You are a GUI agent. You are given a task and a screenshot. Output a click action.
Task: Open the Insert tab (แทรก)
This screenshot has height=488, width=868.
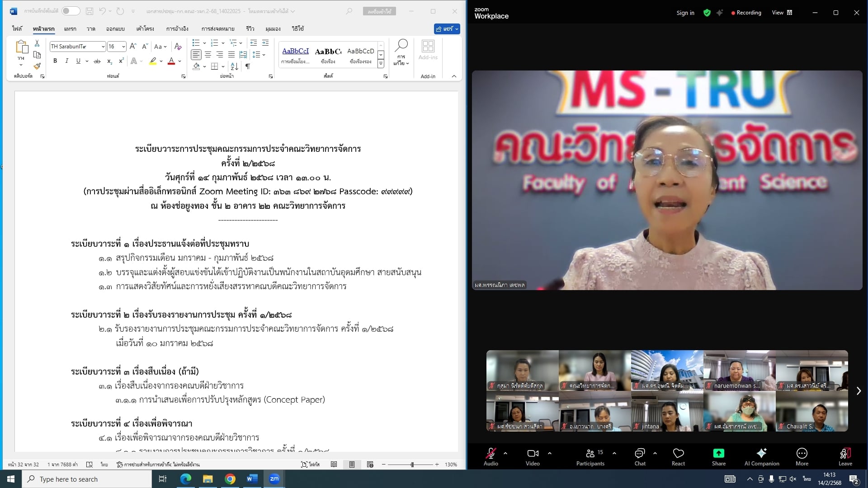click(70, 29)
